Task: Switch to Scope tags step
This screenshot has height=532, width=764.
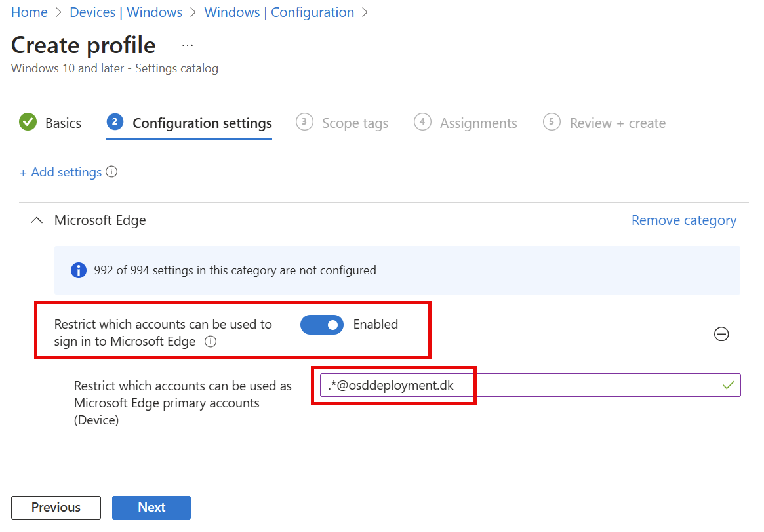Action: 355,123
